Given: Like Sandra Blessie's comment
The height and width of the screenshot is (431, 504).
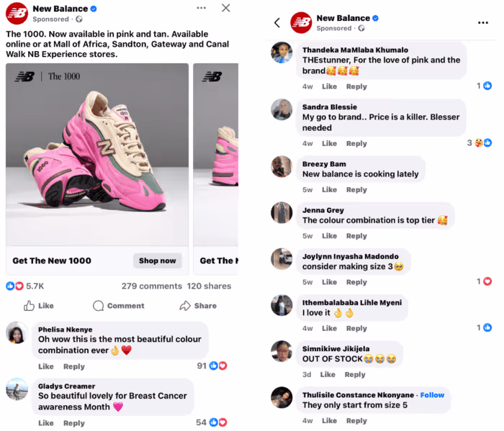Looking at the screenshot, I should pos(330,144).
